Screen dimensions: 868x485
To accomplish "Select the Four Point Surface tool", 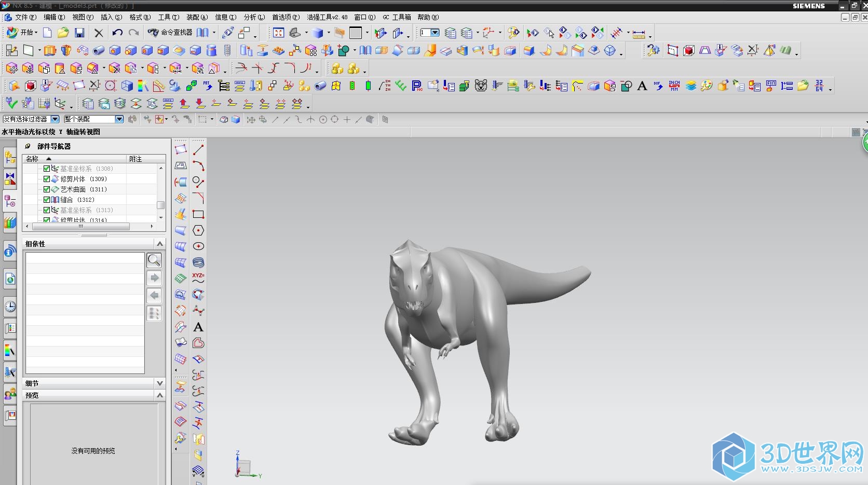I will point(181,150).
